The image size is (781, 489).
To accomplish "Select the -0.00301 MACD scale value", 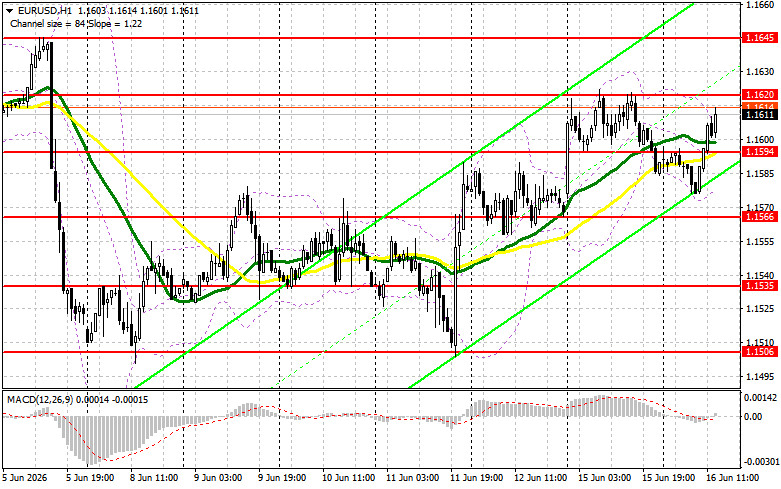I will [760, 462].
